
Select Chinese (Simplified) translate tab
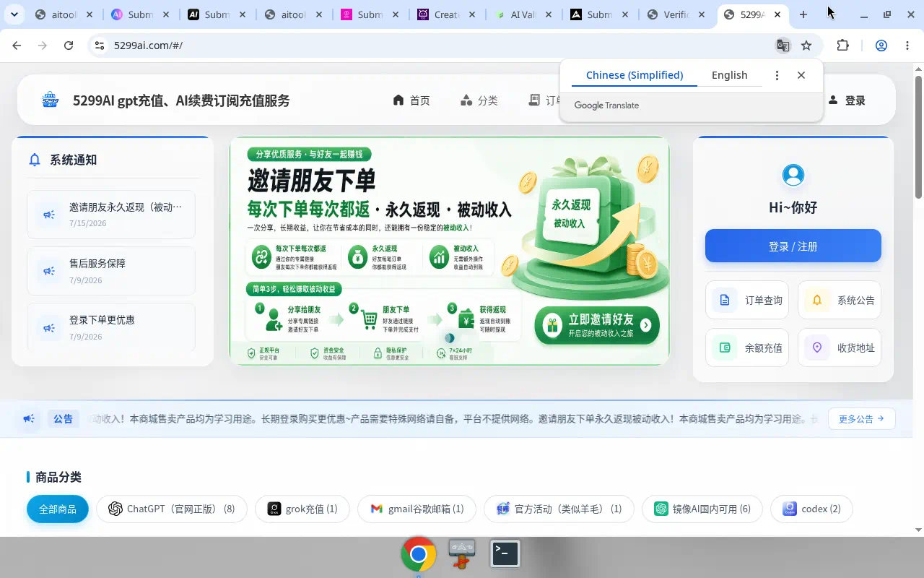(x=635, y=75)
